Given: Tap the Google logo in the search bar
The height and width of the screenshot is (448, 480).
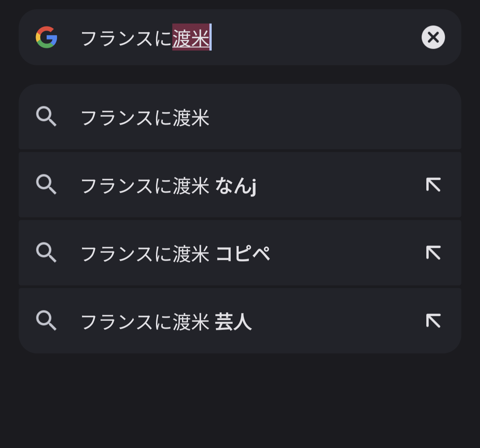Looking at the screenshot, I should [47, 37].
